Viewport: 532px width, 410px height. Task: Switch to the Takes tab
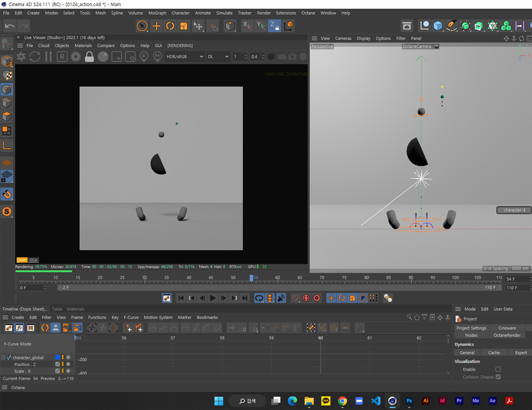click(57, 309)
